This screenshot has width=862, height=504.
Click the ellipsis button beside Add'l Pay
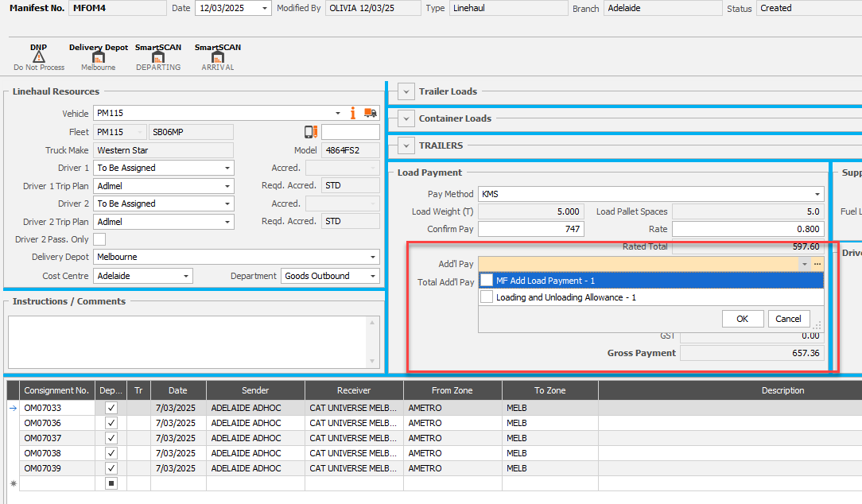[x=817, y=265]
